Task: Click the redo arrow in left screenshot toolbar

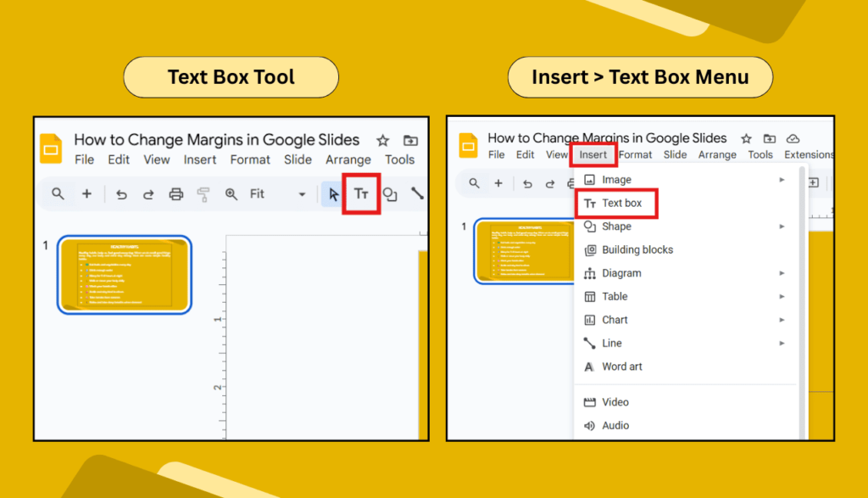Action: click(147, 194)
